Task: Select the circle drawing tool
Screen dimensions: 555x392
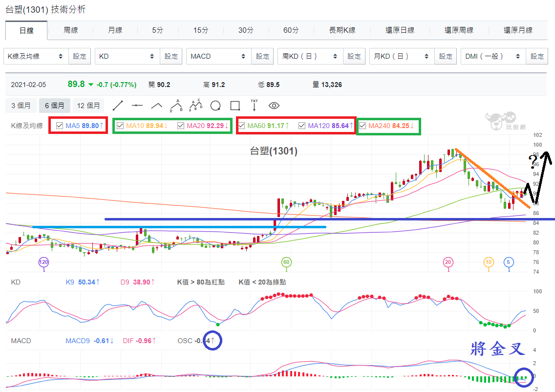Action: pyautogui.click(x=215, y=106)
